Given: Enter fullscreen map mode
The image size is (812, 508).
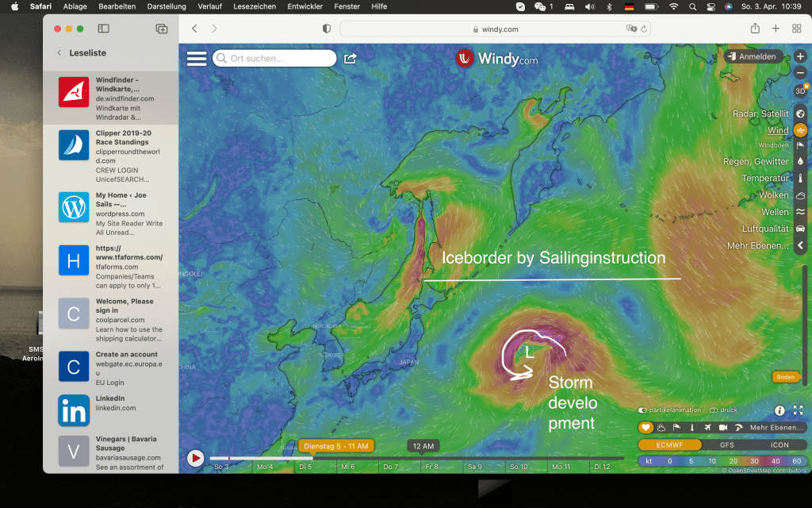Looking at the screenshot, I should point(798,410).
